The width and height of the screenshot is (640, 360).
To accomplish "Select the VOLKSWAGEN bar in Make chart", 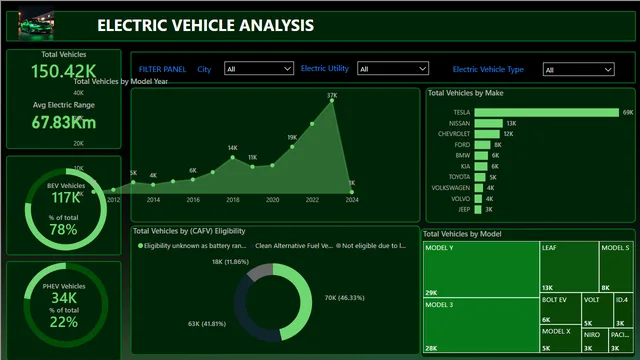I will [x=478, y=188].
